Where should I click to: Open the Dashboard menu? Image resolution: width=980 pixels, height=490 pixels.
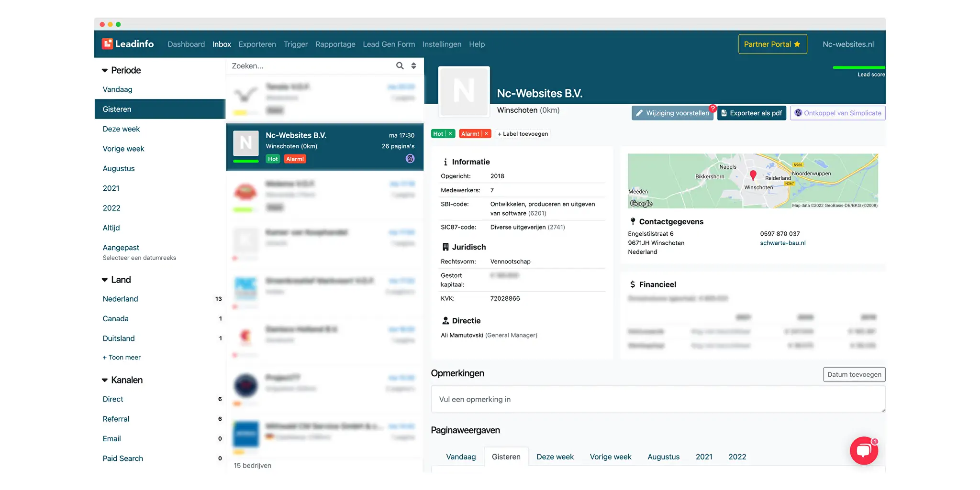click(186, 44)
